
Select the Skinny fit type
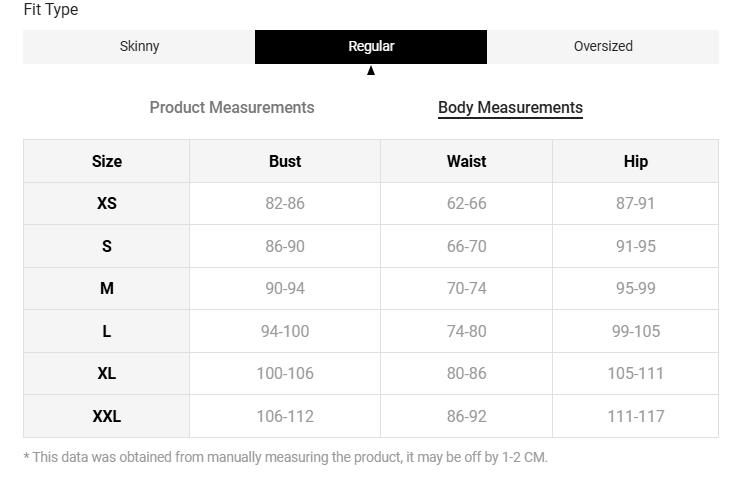click(x=139, y=46)
